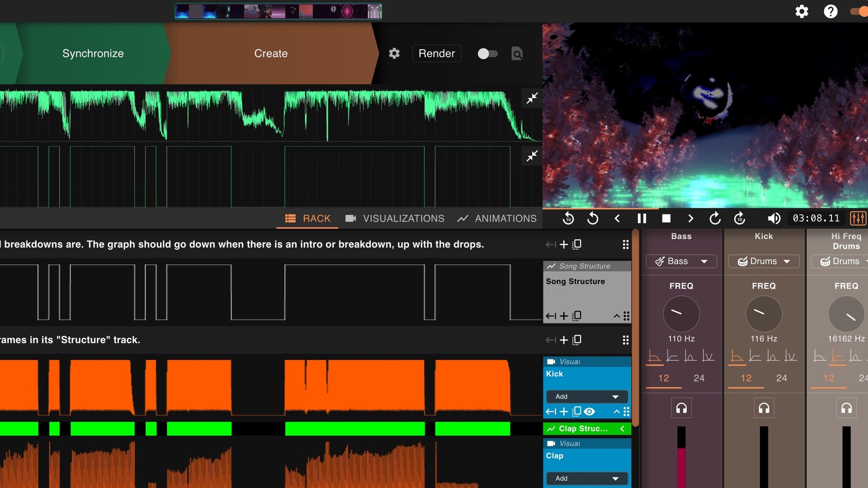Select 24 slope for Kick filter
Image resolution: width=868 pixels, height=488 pixels.
tap(782, 378)
